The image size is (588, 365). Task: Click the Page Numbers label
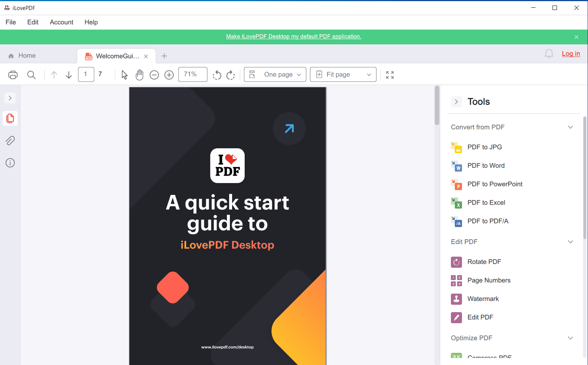[x=489, y=280]
